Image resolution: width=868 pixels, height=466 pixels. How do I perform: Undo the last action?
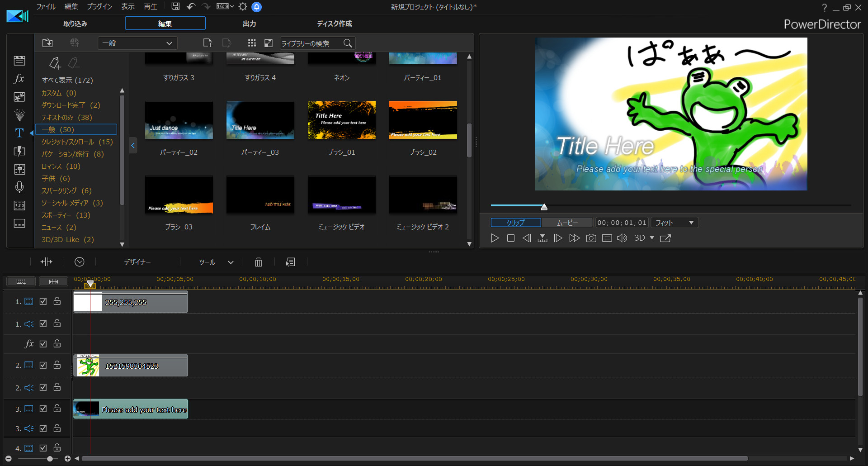pos(191,6)
